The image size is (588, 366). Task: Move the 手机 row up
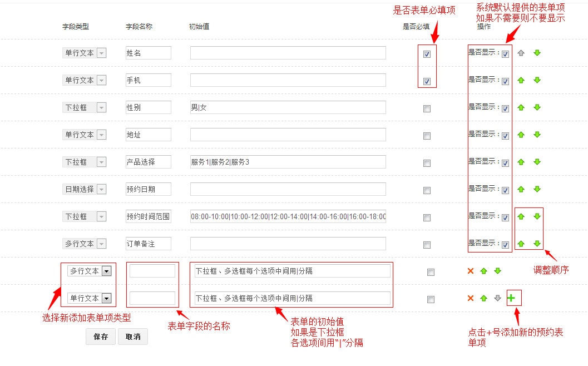(521, 80)
